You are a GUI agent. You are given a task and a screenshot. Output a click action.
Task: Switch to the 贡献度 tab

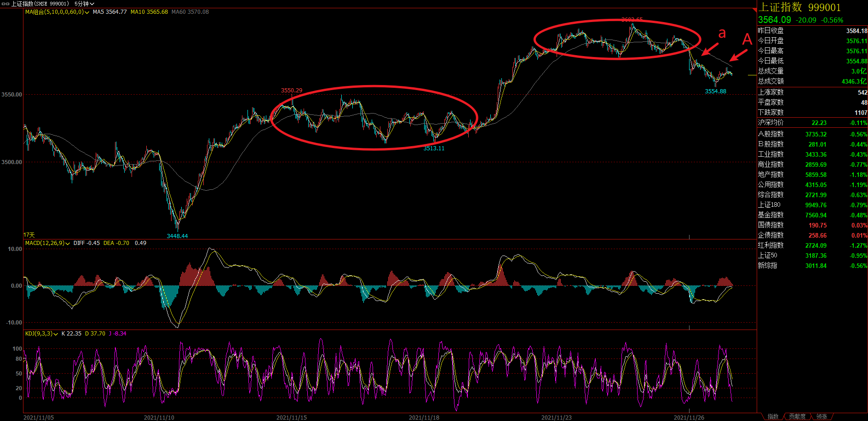click(797, 416)
